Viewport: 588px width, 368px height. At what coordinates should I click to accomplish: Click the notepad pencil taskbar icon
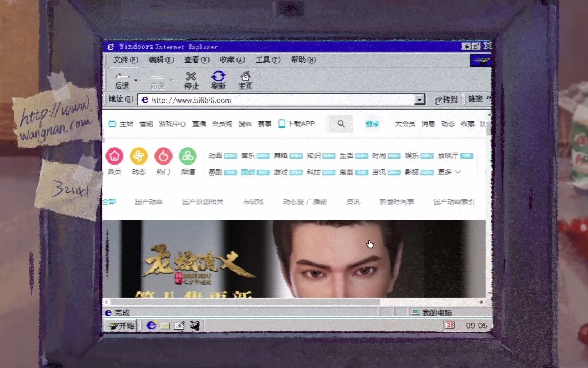179,326
